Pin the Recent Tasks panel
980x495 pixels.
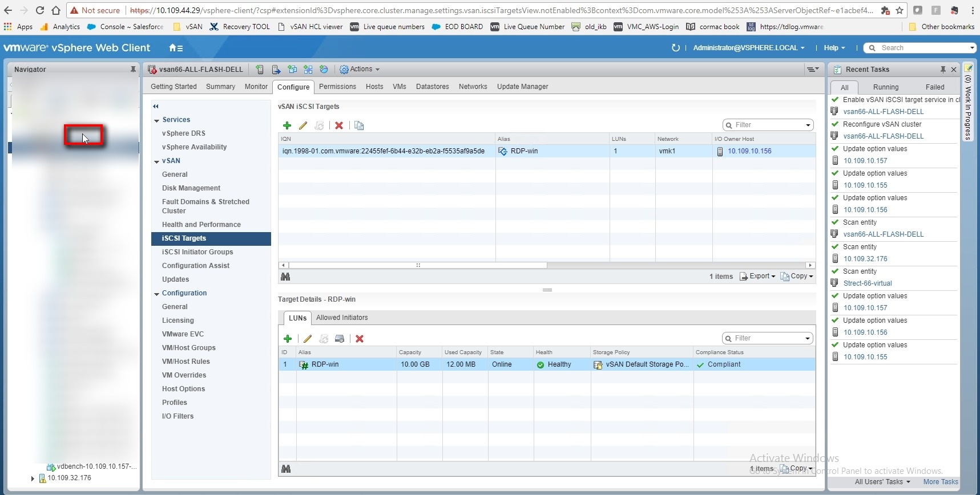(x=943, y=70)
